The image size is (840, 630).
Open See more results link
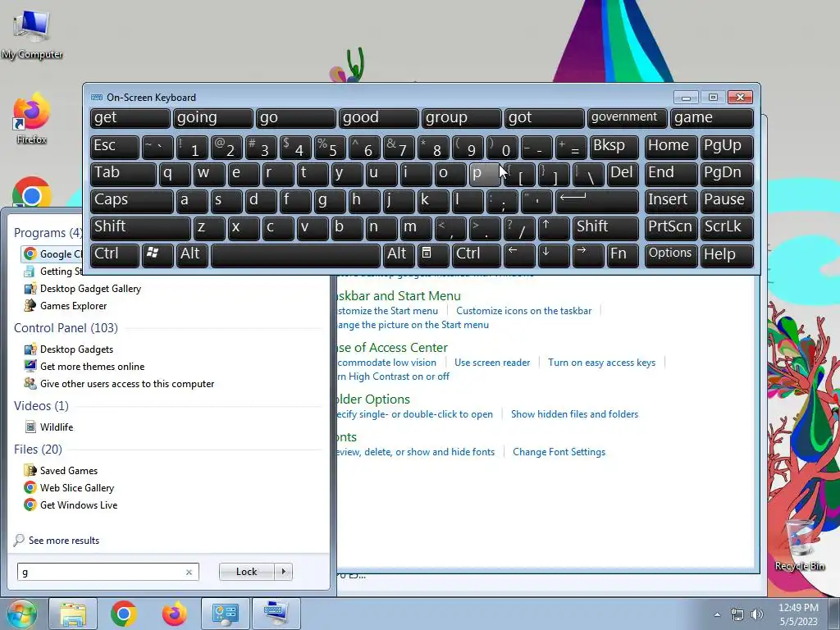pos(64,541)
